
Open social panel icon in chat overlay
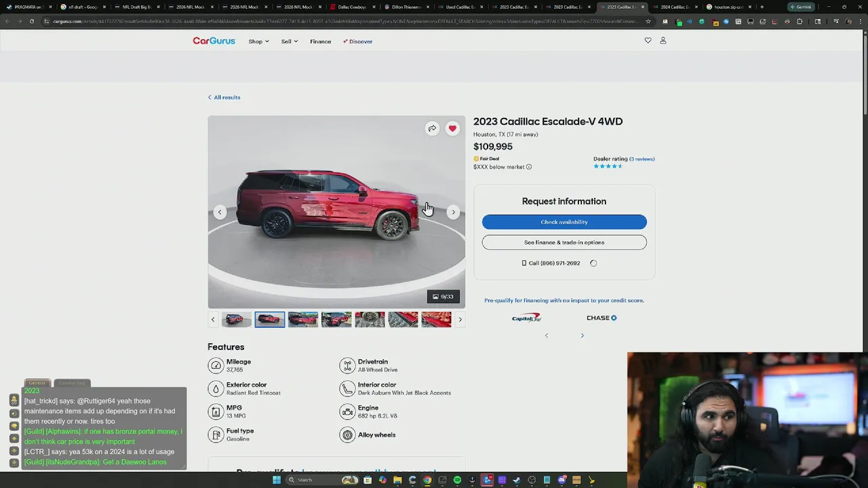click(14, 401)
